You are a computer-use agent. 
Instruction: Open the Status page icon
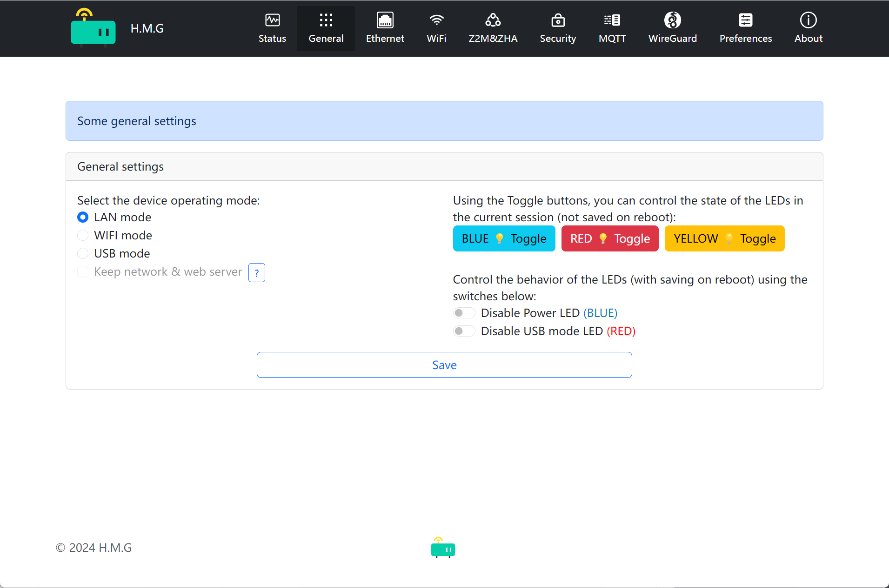272,20
